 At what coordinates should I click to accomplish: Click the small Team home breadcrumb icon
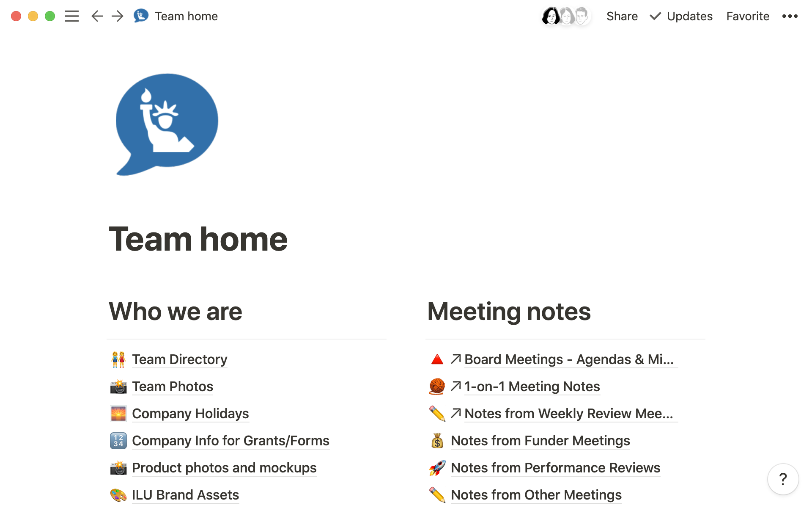pos(141,16)
